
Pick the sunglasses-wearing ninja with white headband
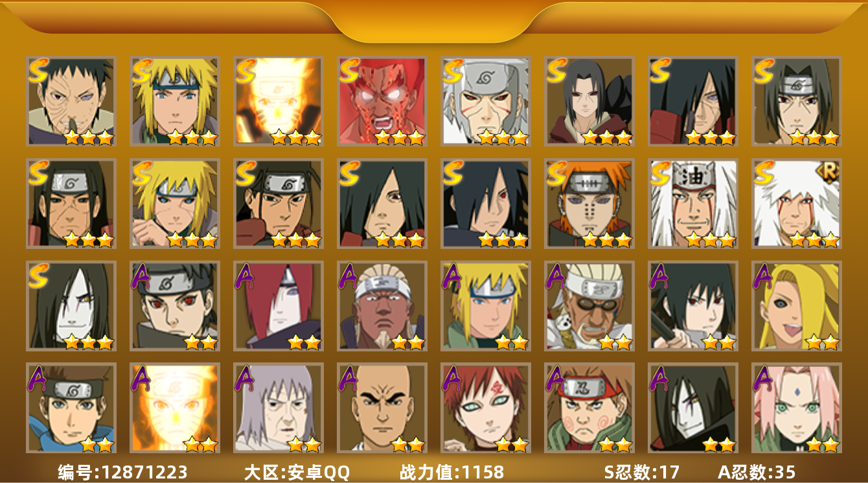coord(589,306)
